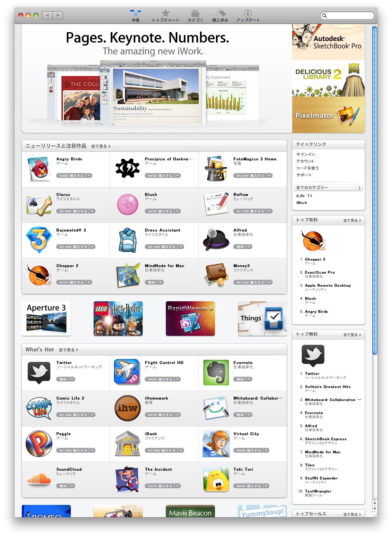This screenshot has width=392, height=539.
Task: Open dropdown arrow next to Alfred free button
Action: [x=249, y=247]
